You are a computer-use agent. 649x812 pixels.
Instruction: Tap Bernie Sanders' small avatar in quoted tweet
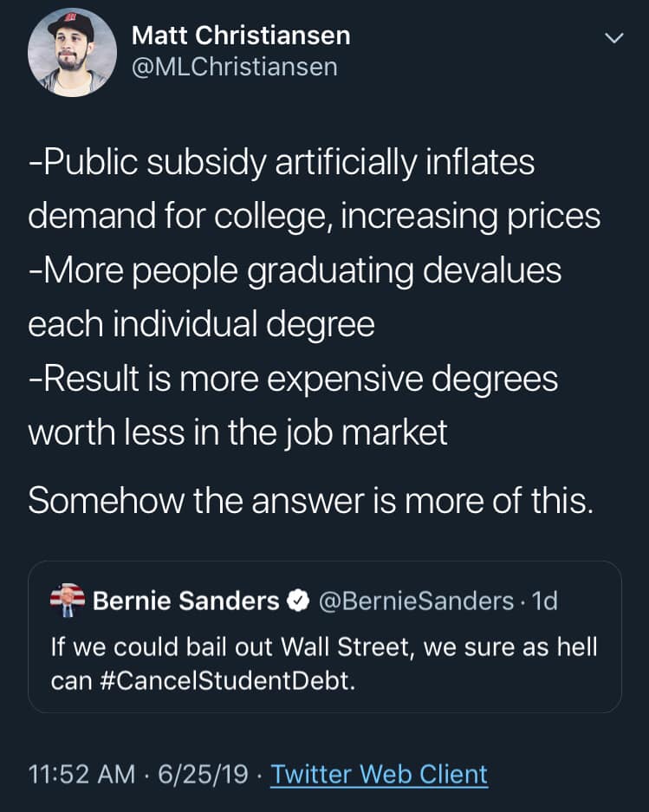[68, 601]
